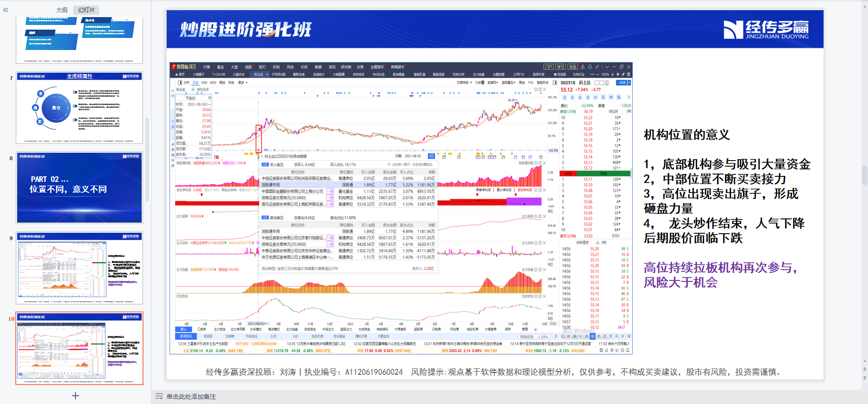The image size is (868, 404).
Task: Select the highlighted slide 10 thumbnail
Action: pos(79,348)
